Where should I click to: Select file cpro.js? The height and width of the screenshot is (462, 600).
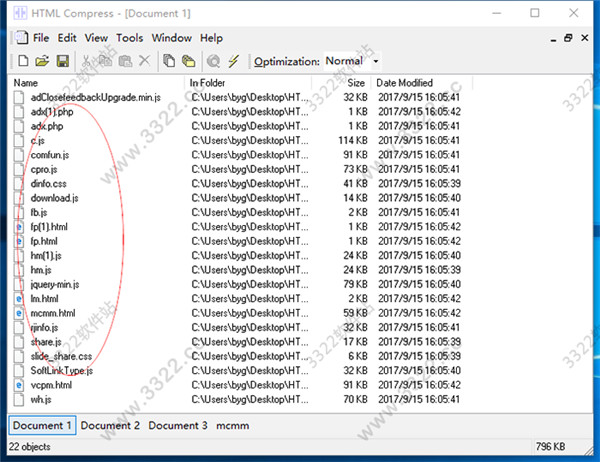click(44, 169)
